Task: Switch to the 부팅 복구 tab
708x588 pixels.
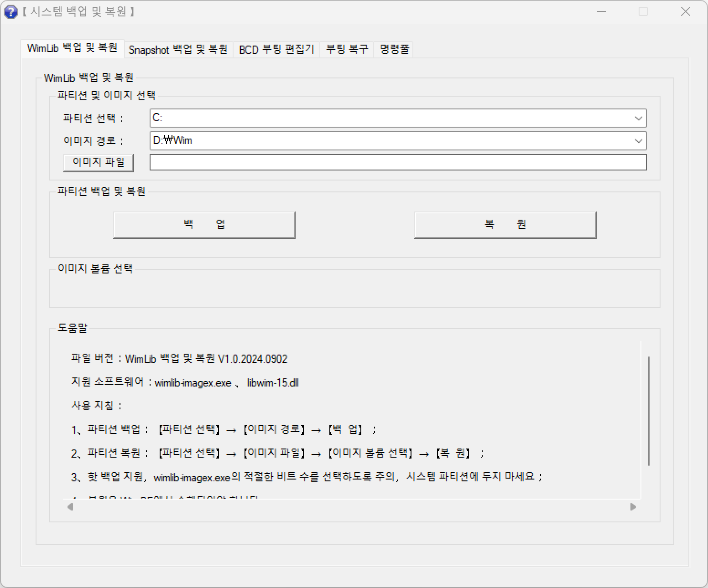Action: (347, 50)
